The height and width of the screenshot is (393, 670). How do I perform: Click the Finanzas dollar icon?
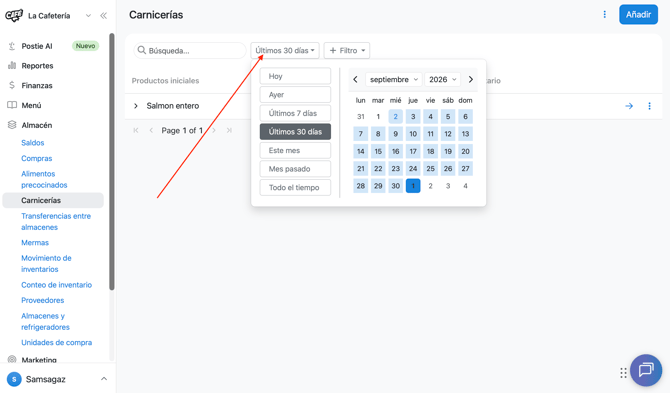pos(12,85)
